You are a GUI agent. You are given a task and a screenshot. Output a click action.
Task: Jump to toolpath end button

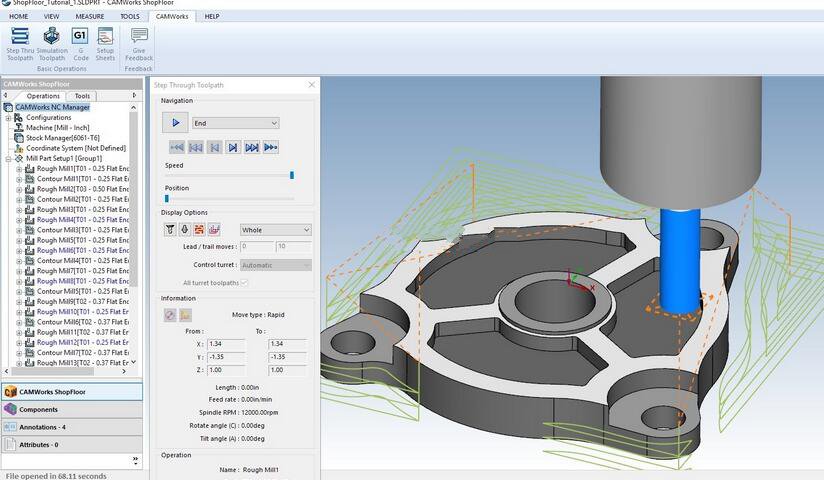[271, 148]
